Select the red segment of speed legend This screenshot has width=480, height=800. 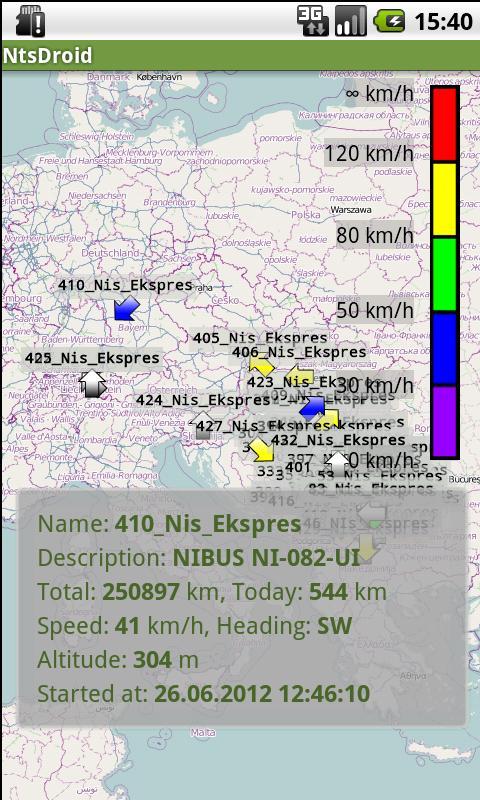pos(445,124)
